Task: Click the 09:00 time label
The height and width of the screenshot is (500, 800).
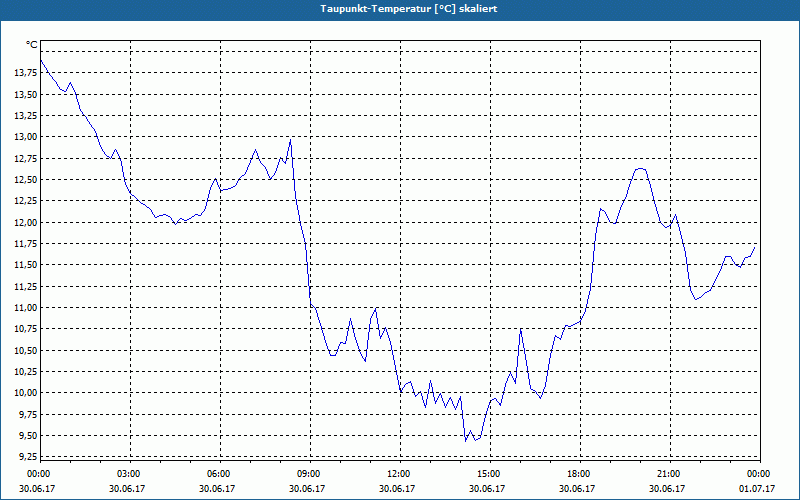Action: click(310, 473)
